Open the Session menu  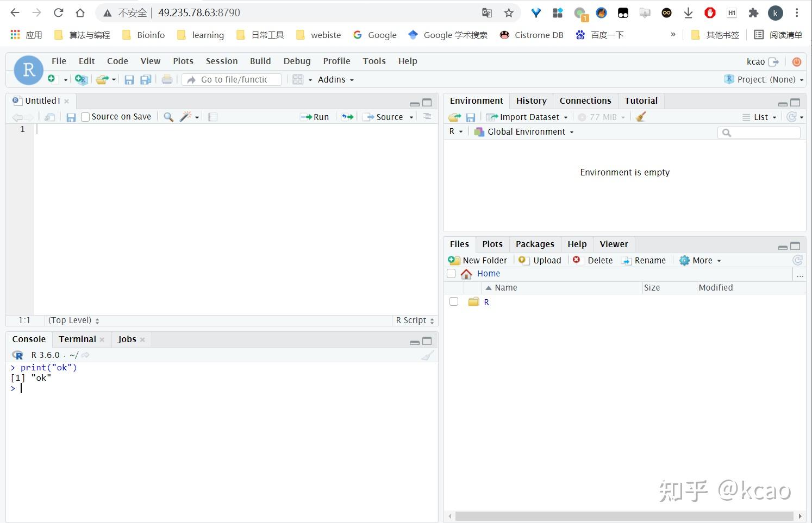pyautogui.click(x=222, y=61)
